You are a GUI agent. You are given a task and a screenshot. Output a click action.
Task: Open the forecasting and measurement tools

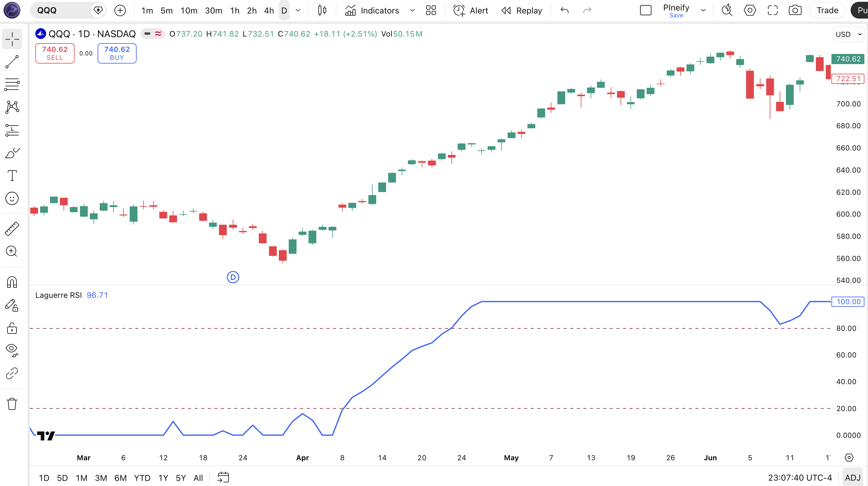12,130
